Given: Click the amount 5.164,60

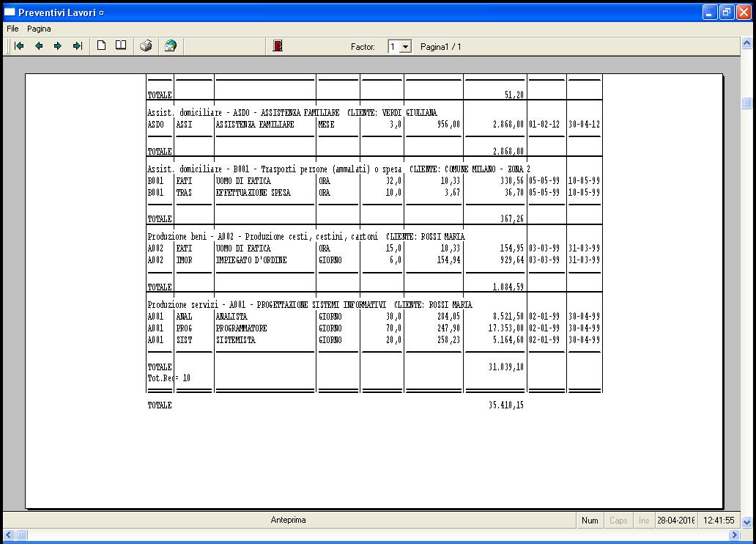Looking at the screenshot, I should click(x=508, y=340).
